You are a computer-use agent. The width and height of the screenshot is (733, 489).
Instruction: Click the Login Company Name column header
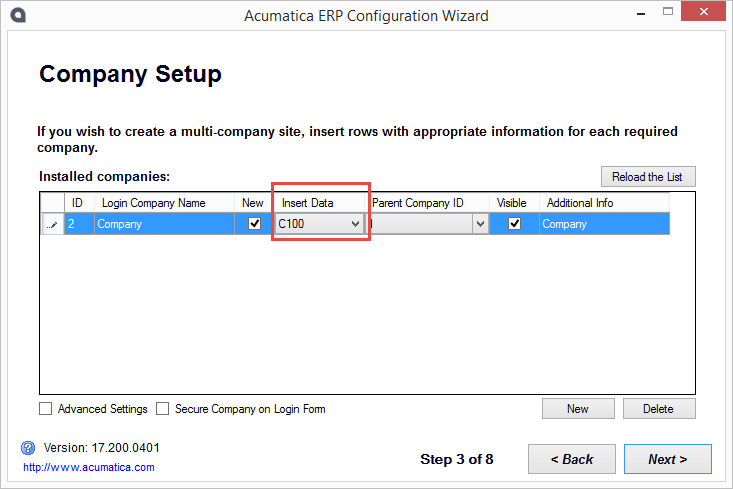(164, 203)
